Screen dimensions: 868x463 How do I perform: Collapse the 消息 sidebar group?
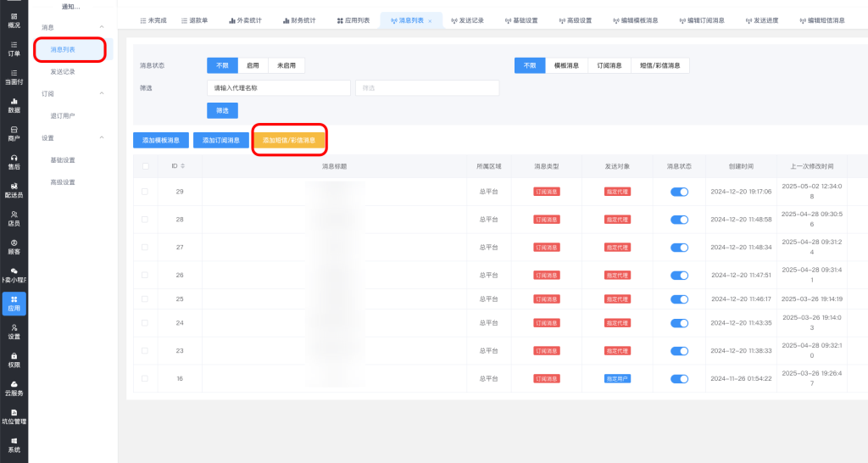point(103,28)
